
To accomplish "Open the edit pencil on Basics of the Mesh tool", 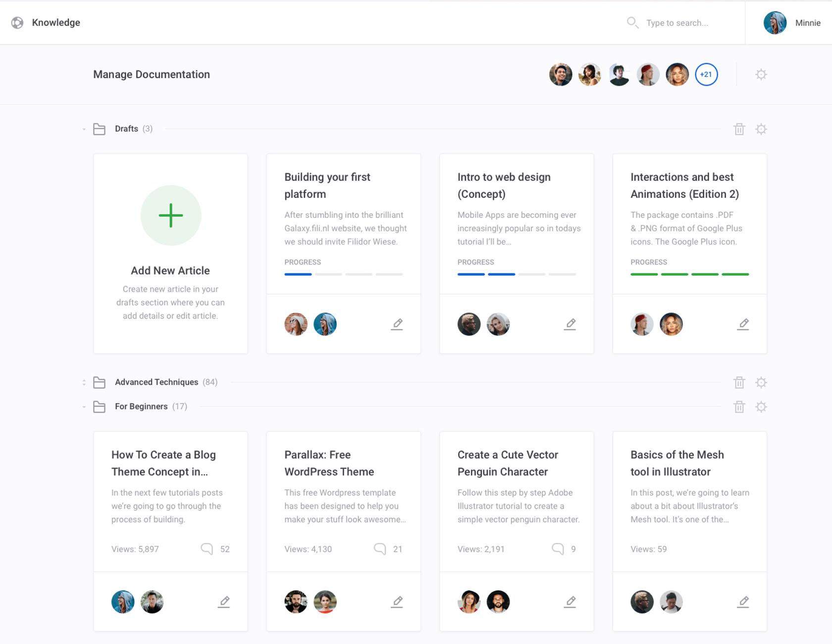I will pyautogui.click(x=743, y=601).
